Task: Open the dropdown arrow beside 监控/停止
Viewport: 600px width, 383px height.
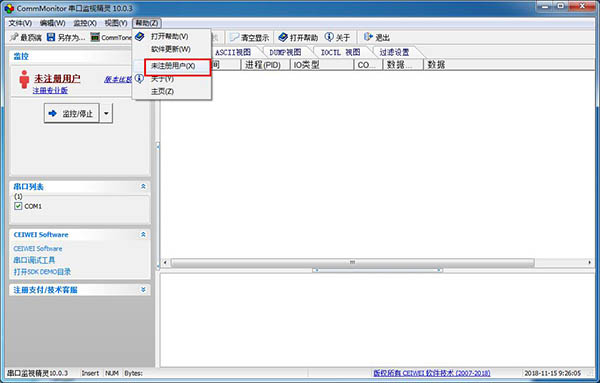Action: coord(106,113)
